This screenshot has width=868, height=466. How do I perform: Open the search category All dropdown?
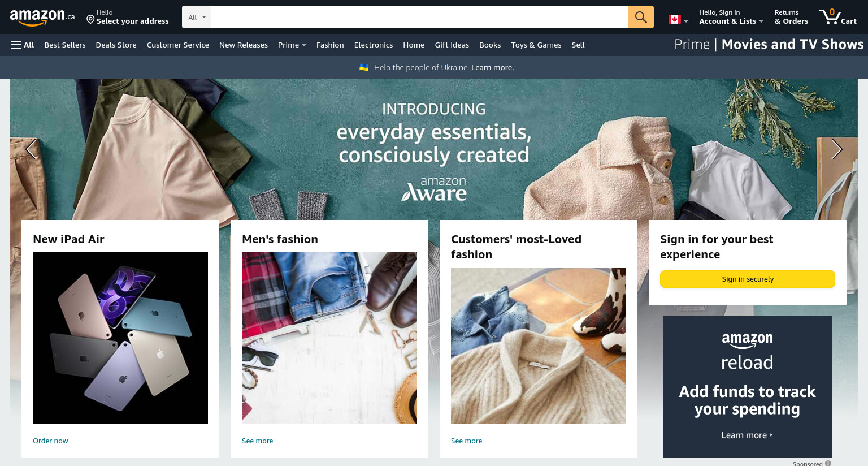pos(197,17)
